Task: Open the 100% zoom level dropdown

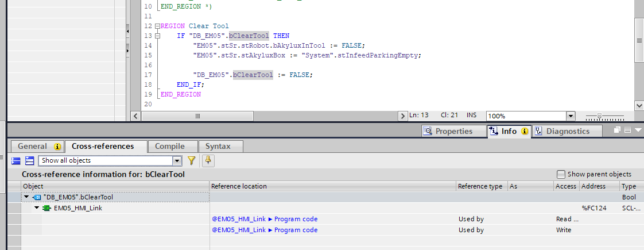Action: point(570,116)
